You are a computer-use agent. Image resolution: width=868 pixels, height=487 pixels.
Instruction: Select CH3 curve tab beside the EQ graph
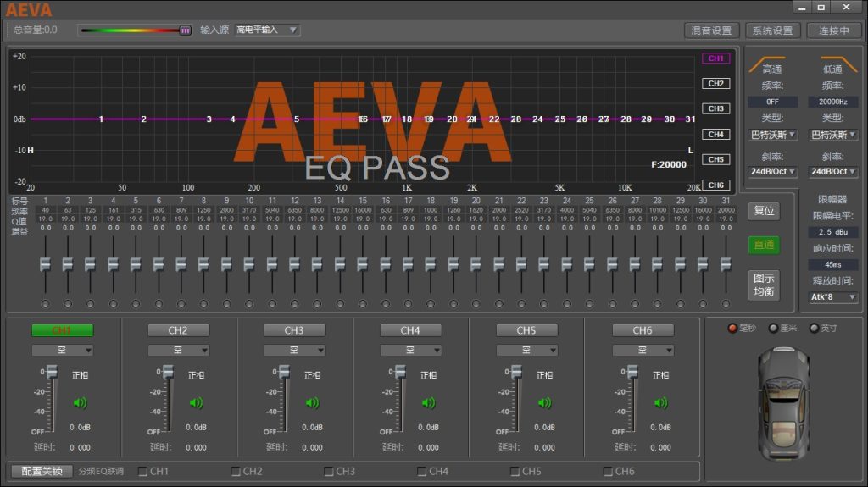(715, 108)
